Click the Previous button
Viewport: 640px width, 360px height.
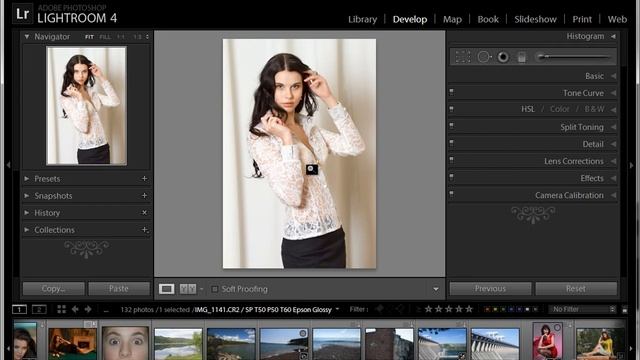(490, 289)
